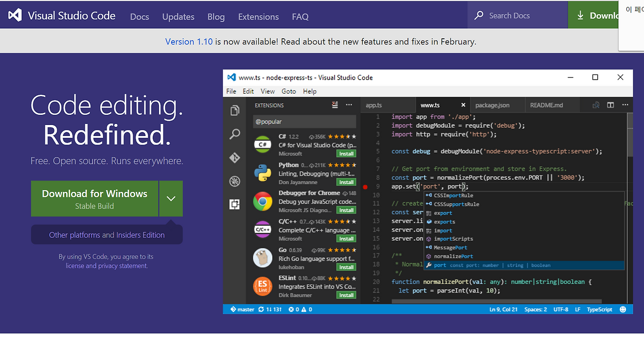The height and width of the screenshot is (340, 644).
Task: Click the C/C++ extension icon
Action: click(x=263, y=230)
